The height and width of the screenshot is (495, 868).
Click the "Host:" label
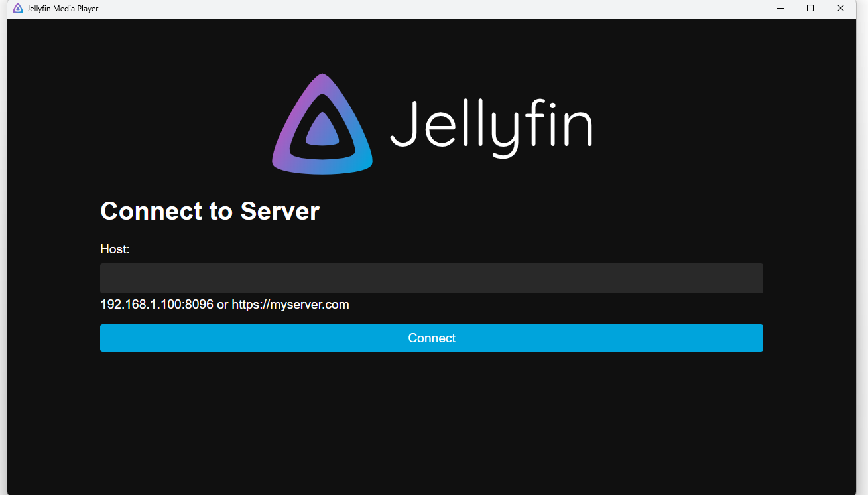pos(115,249)
